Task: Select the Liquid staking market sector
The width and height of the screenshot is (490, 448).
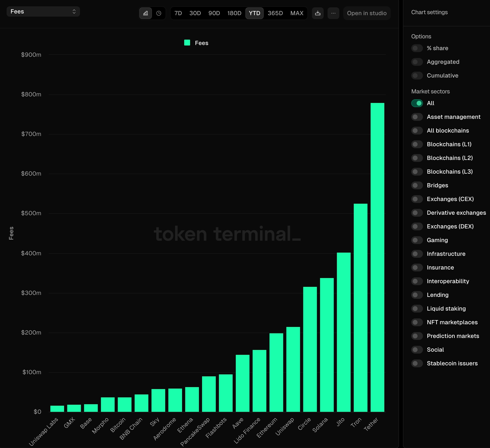Action: [417, 308]
